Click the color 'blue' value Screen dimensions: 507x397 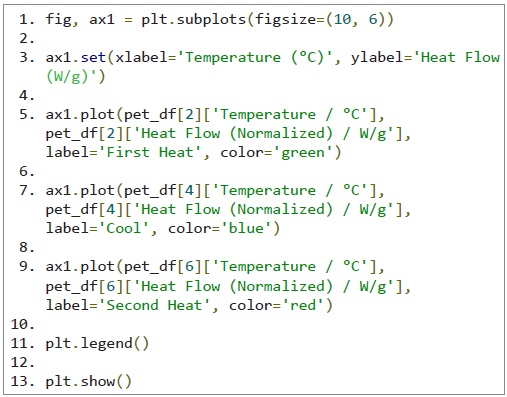[246, 229]
